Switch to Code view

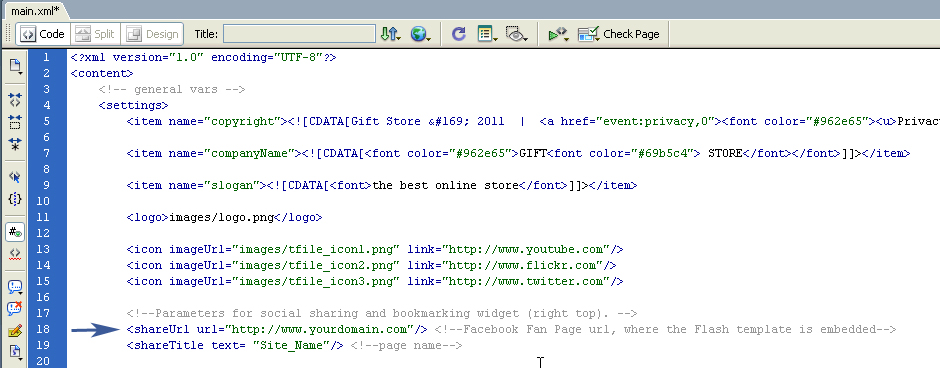42,34
